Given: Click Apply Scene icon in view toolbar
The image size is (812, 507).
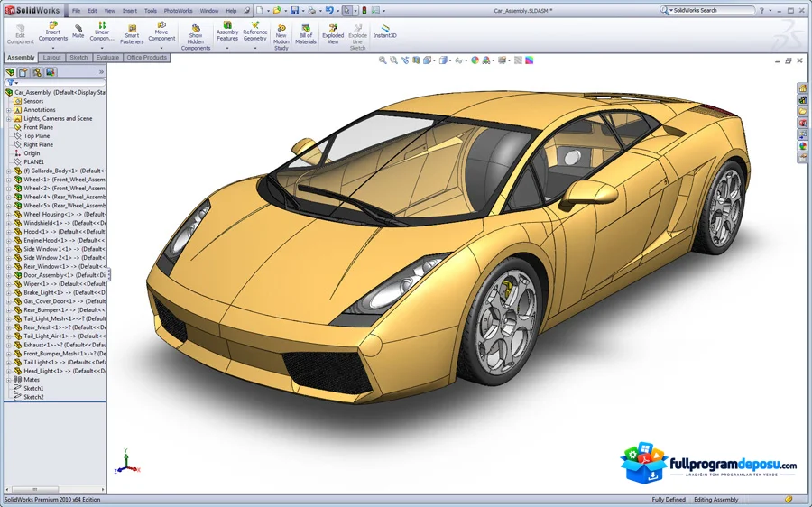Looking at the screenshot, I should coord(485,60).
